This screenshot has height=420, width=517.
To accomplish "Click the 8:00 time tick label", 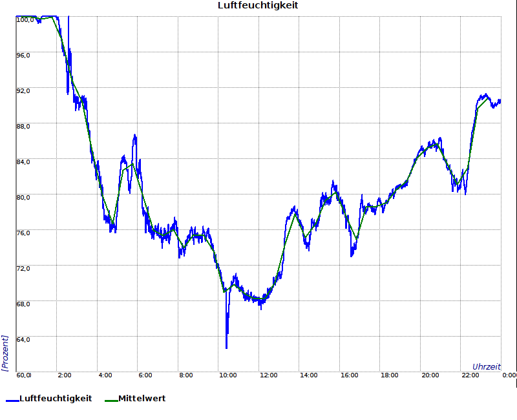I will [186, 375].
